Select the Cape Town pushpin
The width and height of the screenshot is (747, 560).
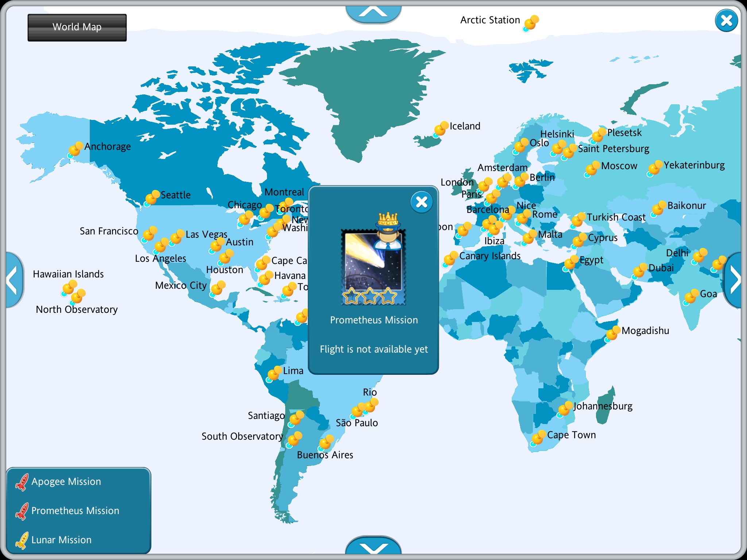coord(538,438)
